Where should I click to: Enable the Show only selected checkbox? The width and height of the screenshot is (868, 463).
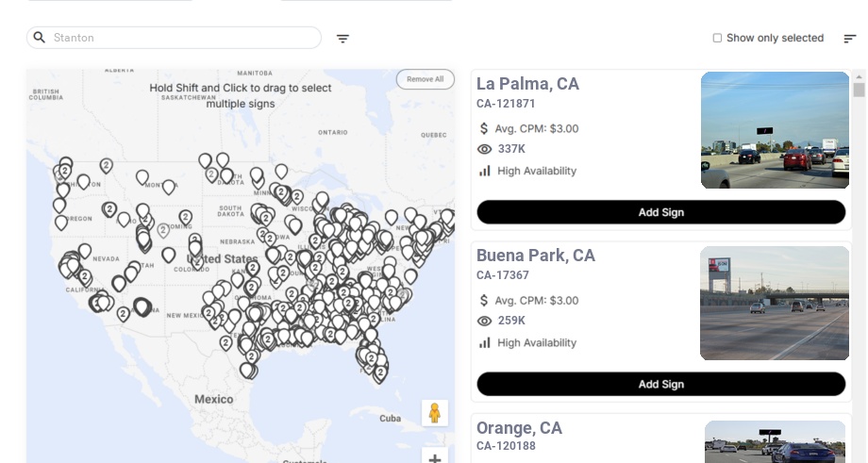[717, 39]
